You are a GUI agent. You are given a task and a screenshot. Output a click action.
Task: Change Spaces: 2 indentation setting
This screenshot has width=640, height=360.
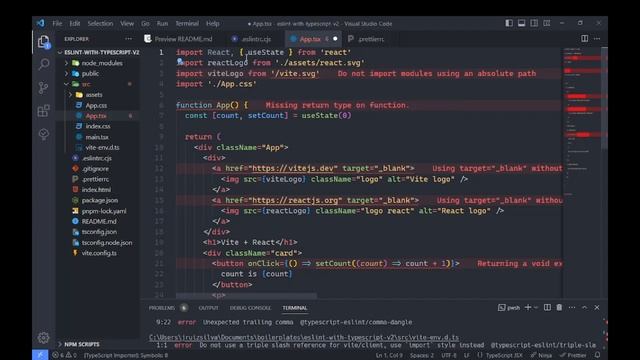(422, 355)
